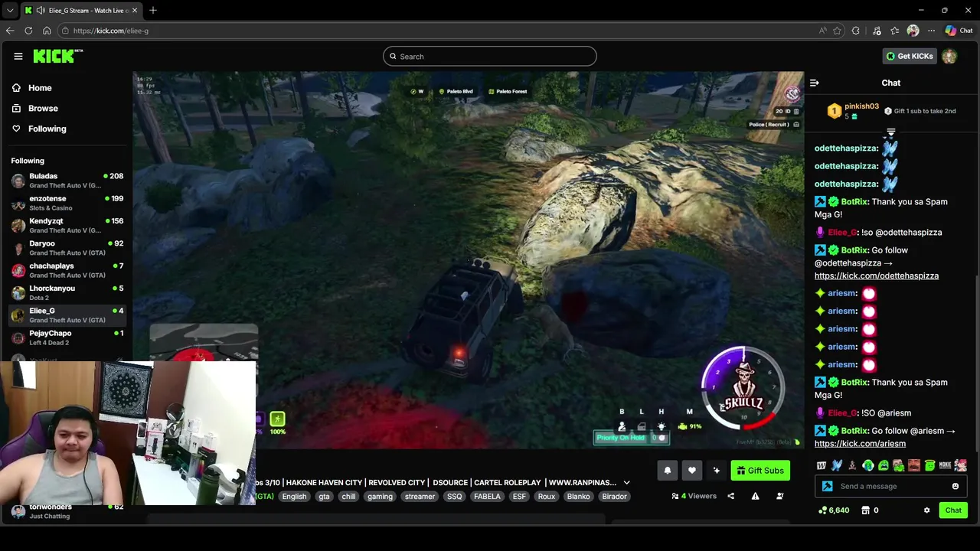Open Lhorckanyuou channel in Following list

[67, 292]
